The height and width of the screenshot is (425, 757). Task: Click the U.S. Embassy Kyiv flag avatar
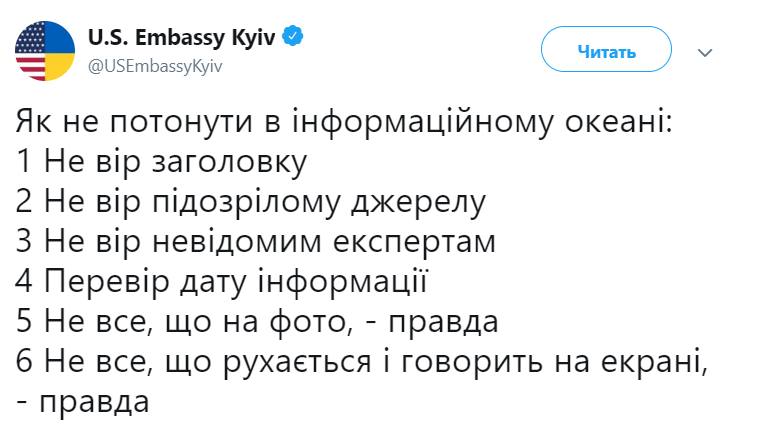(45, 50)
